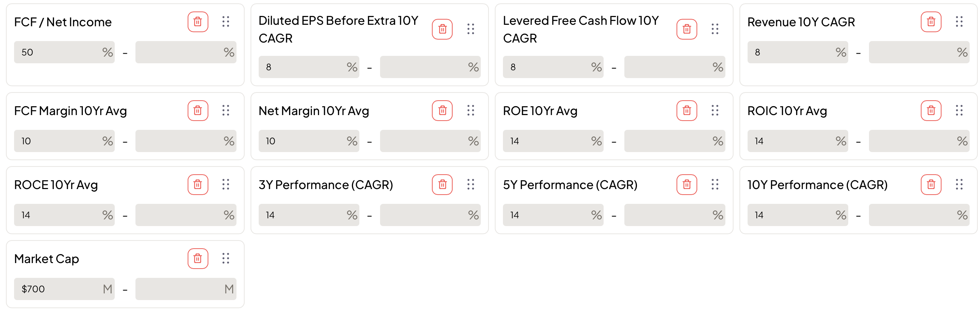
Task: Delete the 3Y Performance (CAGR) filter
Action: [x=442, y=185]
